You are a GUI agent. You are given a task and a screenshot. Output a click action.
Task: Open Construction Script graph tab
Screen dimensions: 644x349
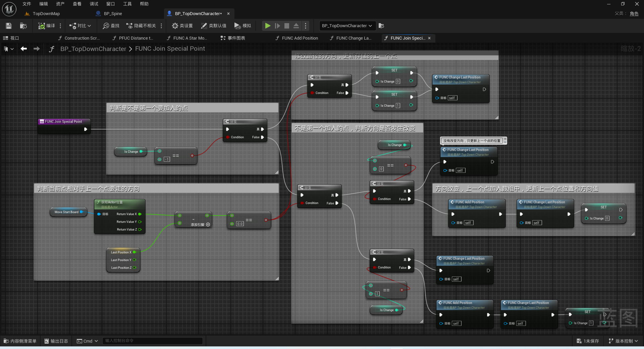(79, 38)
